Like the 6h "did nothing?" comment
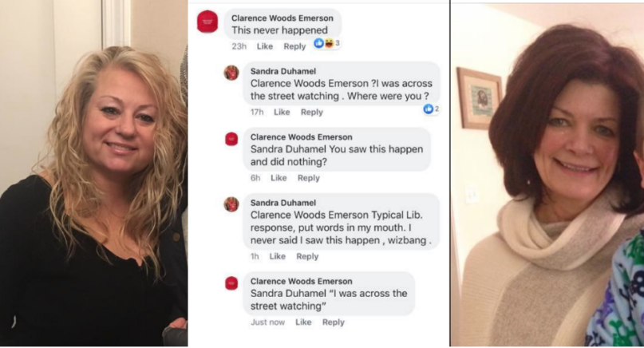Image resolution: width=644 pixels, height=348 pixels. [x=279, y=178]
